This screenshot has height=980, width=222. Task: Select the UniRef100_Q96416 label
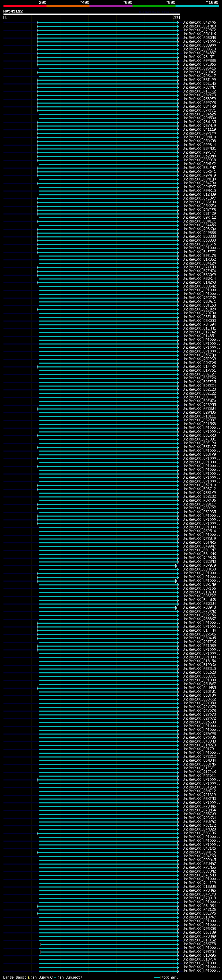point(199,68)
